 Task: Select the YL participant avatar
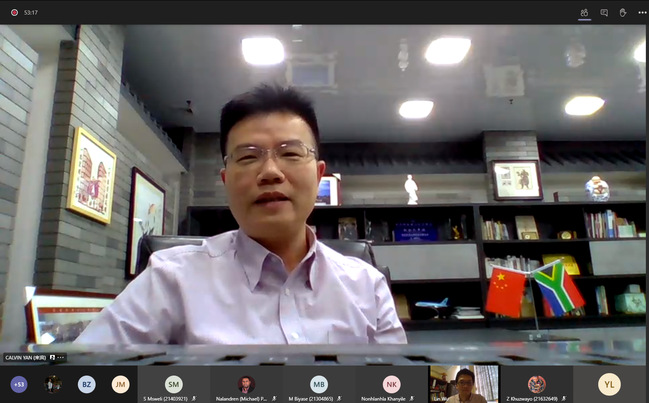point(609,384)
